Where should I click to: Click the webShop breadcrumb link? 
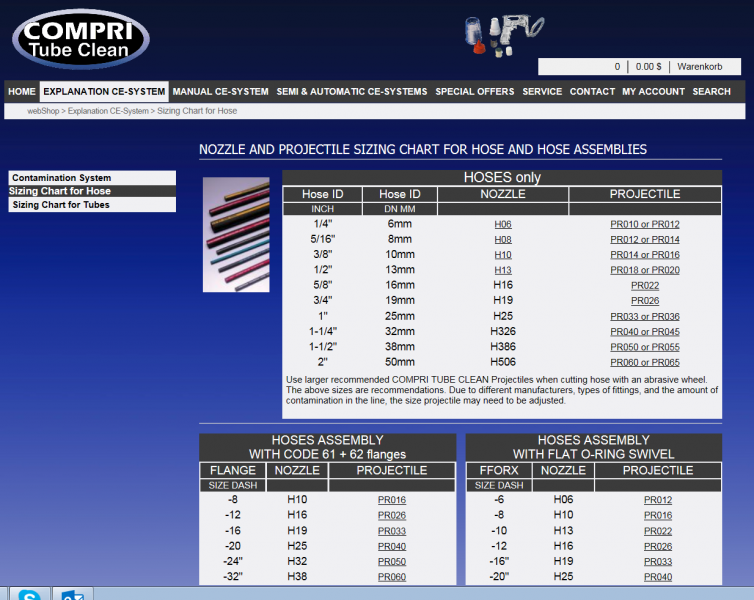[x=43, y=111]
